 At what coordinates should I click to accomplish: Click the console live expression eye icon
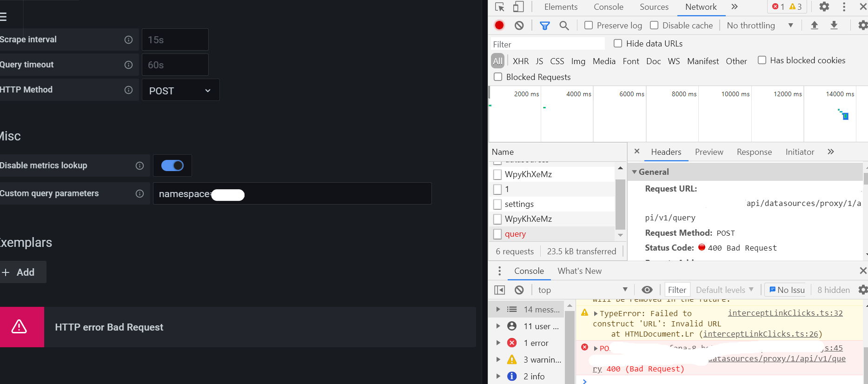coord(647,290)
